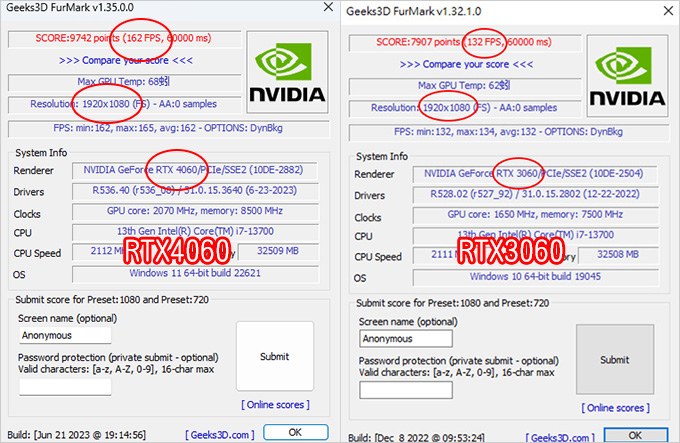
Task: Open 'Compare your score' link in v1.35 window
Action: pos(126,60)
